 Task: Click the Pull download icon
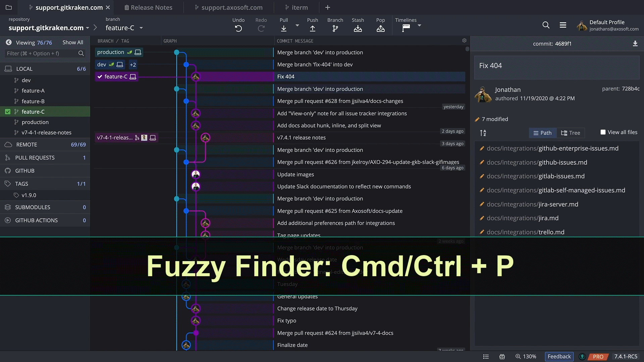284,29
